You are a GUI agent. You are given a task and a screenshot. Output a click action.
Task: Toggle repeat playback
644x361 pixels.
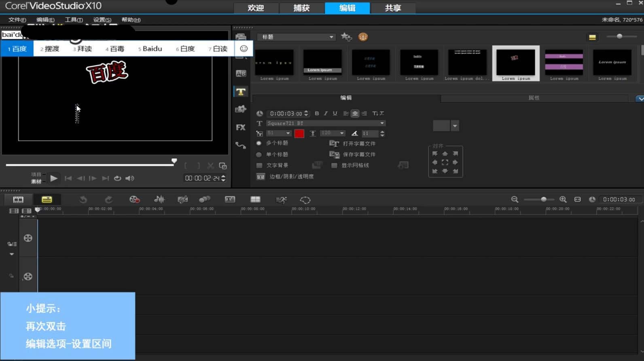pyautogui.click(x=117, y=178)
